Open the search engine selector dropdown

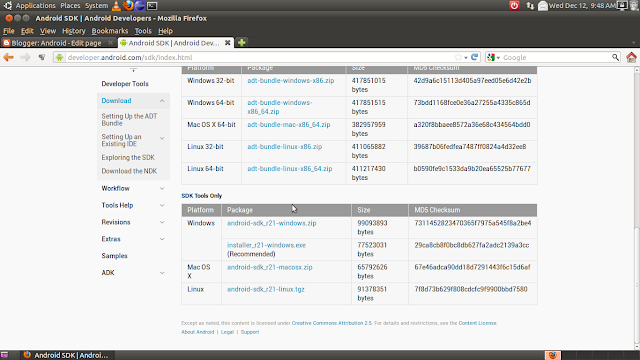click(x=494, y=58)
